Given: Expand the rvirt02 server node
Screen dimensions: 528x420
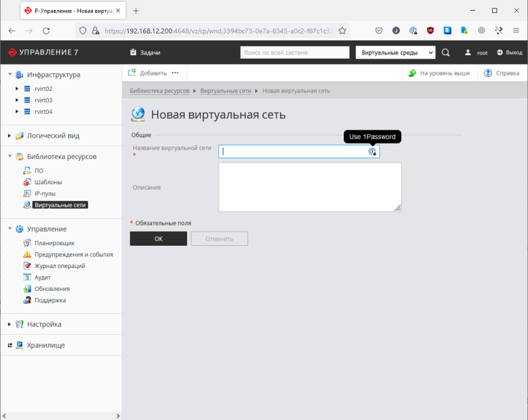Looking at the screenshot, I should coord(17,89).
